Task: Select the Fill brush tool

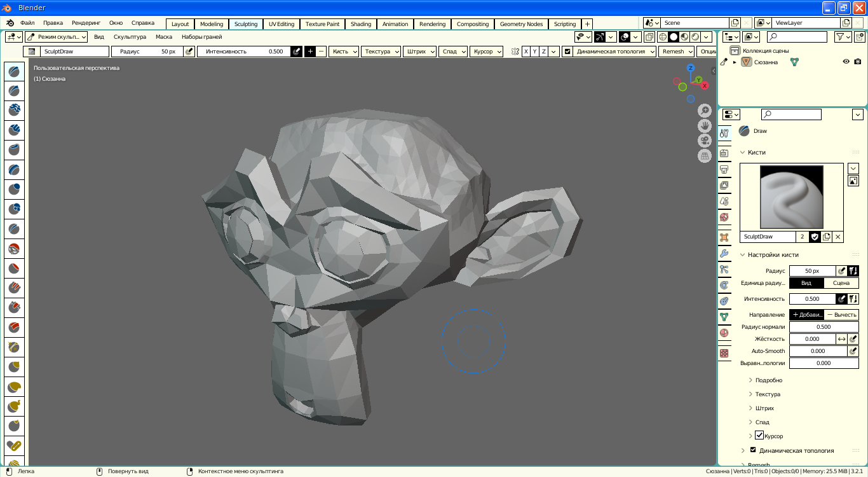Action: [14, 288]
